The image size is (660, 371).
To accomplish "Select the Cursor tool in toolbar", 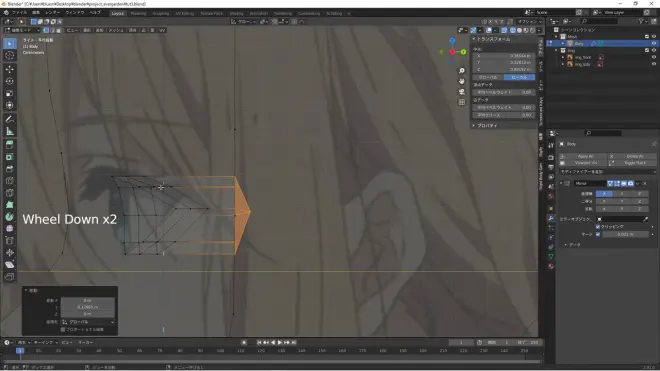I will pos(10,56).
